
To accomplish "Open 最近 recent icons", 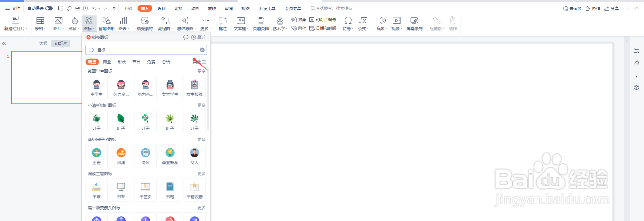I will coord(198,38).
